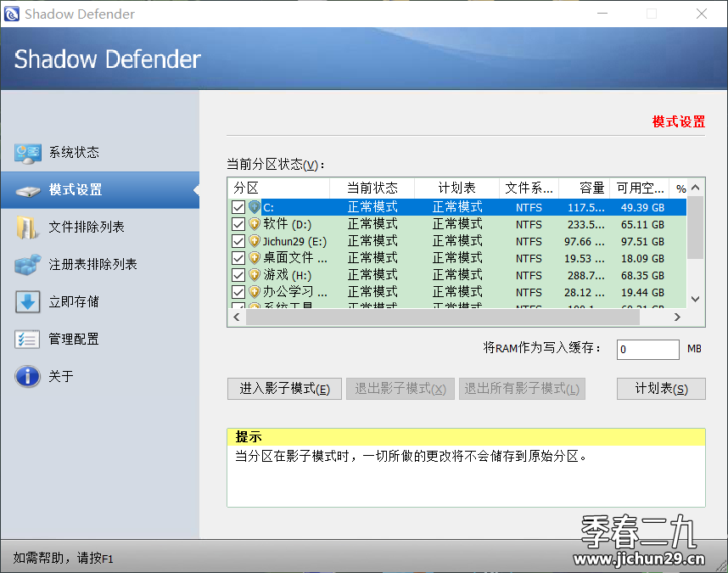The height and width of the screenshot is (573, 728).
Task: Click the 注册表排除列表 cubes icon
Action: [x=27, y=265]
